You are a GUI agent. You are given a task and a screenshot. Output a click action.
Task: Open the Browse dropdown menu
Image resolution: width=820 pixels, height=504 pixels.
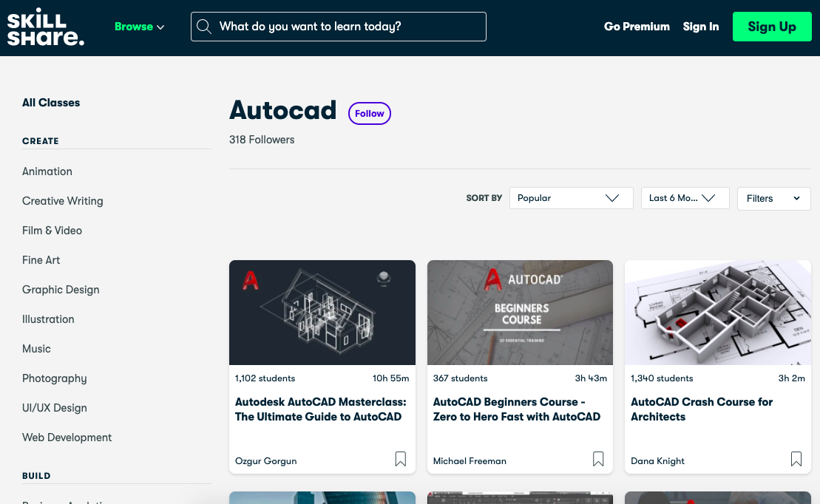point(139,27)
